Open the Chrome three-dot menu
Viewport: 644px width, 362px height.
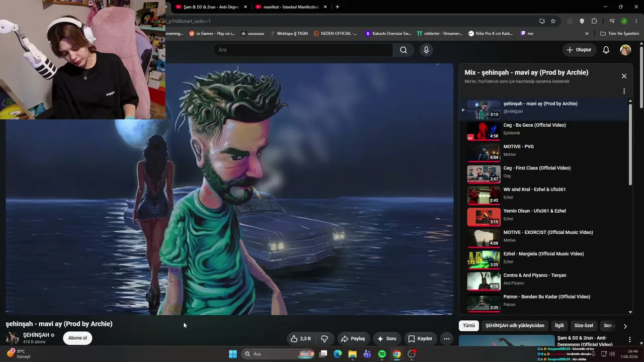pos(636,21)
